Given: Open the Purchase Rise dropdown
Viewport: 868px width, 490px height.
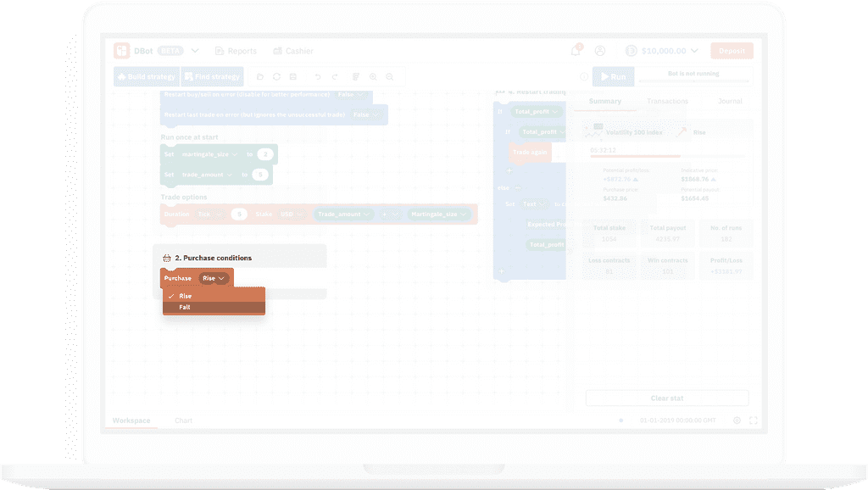Looking at the screenshot, I should pyautogui.click(x=214, y=278).
